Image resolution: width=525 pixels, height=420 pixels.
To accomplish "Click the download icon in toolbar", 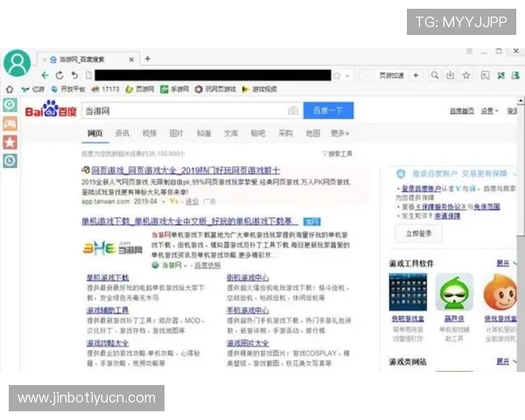I will click(451, 75).
